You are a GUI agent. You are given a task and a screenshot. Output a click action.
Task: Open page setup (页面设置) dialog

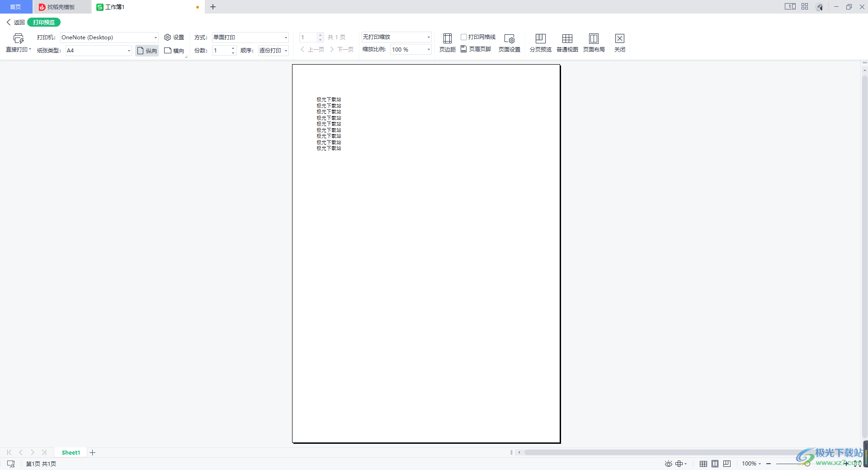[x=509, y=43]
